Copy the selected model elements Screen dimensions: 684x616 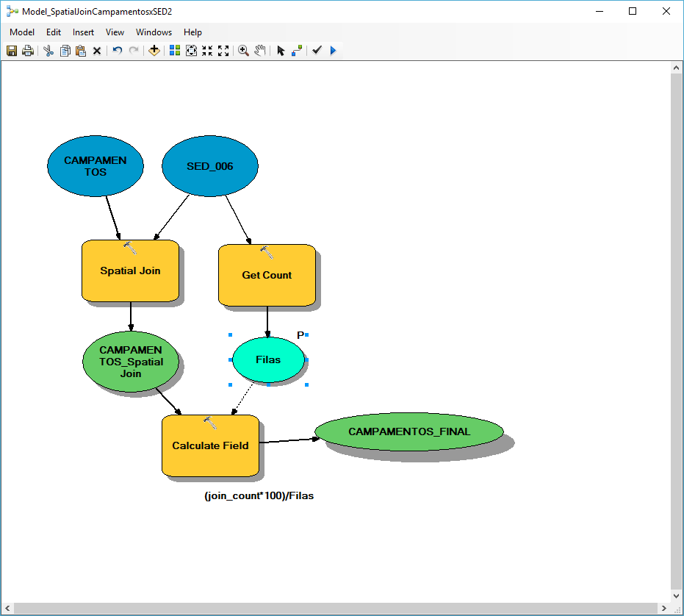tap(65, 51)
